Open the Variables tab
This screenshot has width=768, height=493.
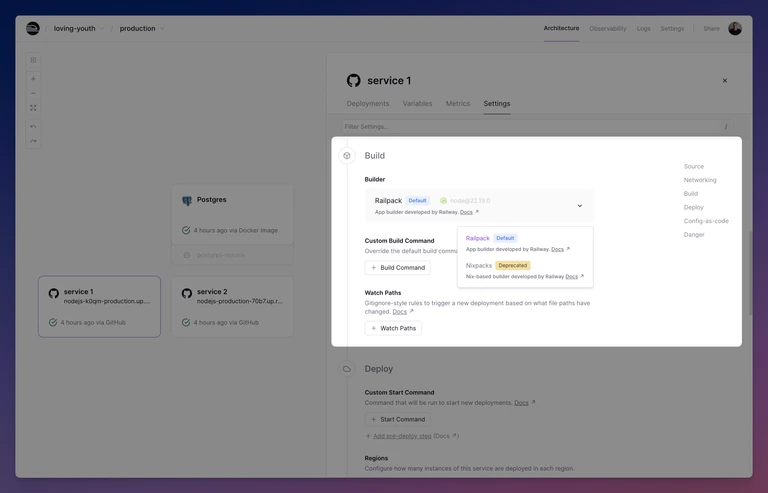click(x=417, y=104)
